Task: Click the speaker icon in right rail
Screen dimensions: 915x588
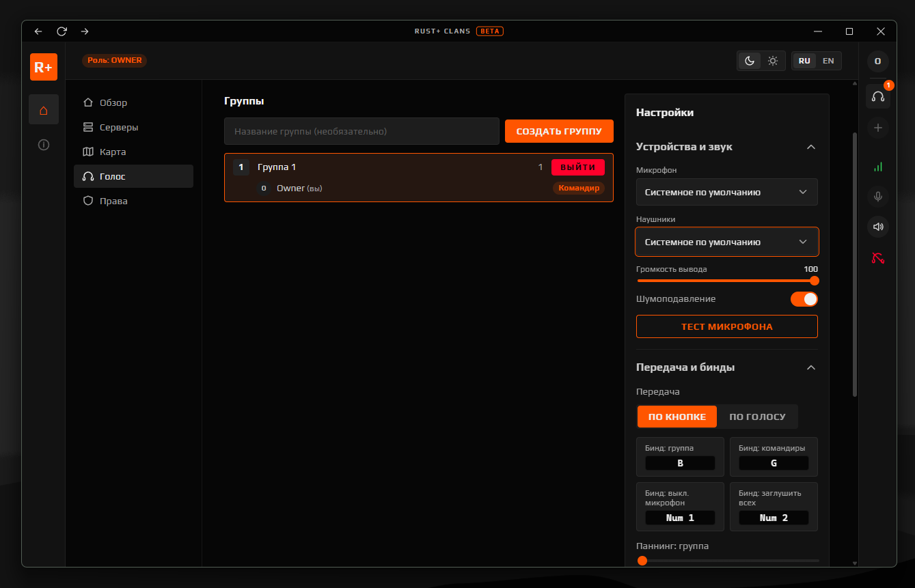Action: coord(878,227)
